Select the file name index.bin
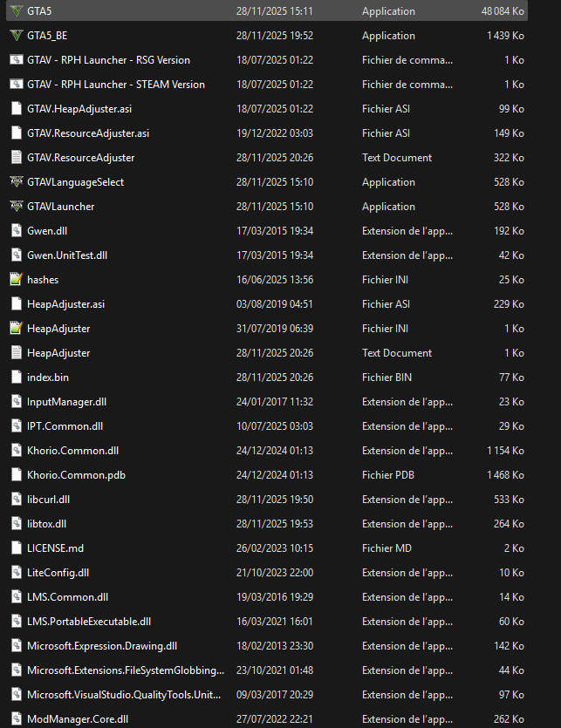Screen dimensions: 561x728 [48, 378]
